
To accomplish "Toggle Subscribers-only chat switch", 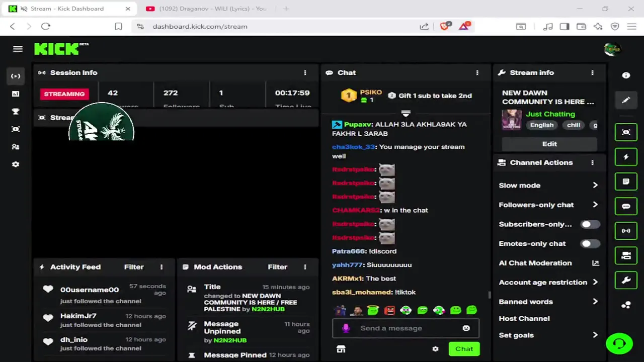I will point(590,224).
